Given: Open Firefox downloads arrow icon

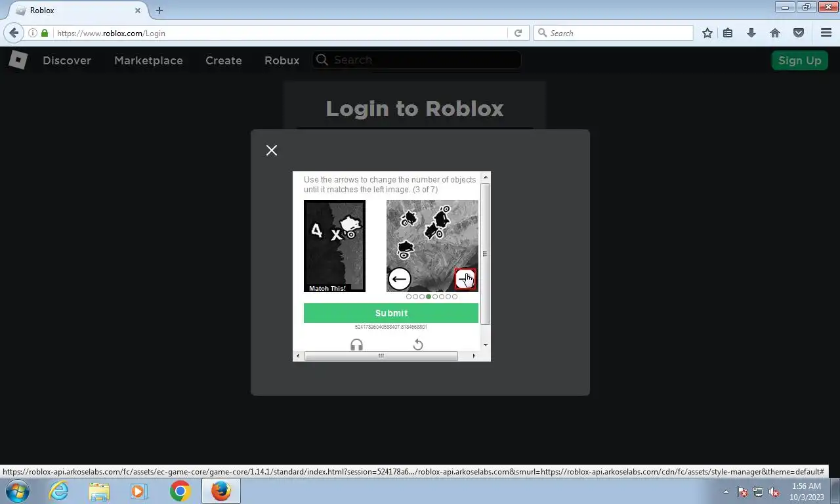Looking at the screenshot, I should coord(751,33).
